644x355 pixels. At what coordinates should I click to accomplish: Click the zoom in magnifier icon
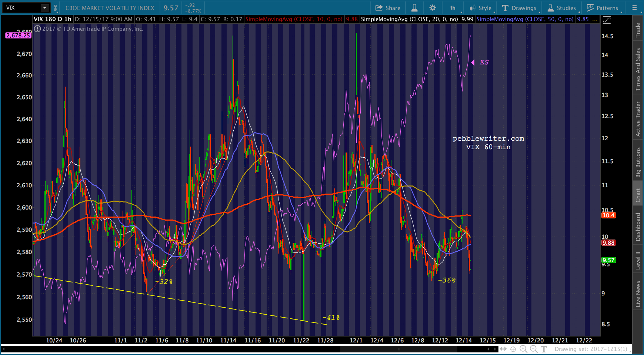523,349
